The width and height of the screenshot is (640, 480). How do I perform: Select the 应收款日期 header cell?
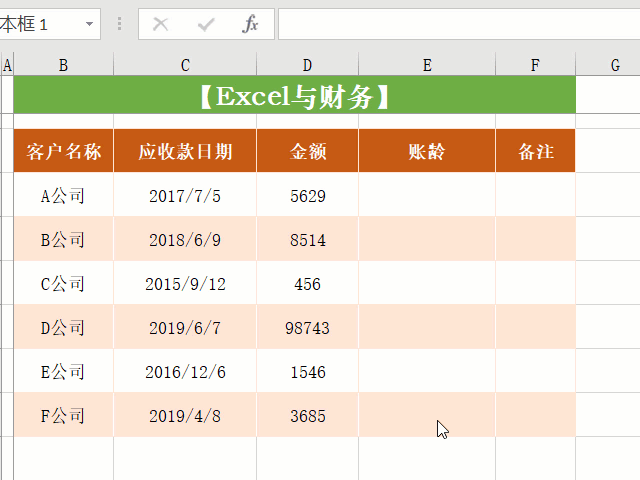[185, 151]
